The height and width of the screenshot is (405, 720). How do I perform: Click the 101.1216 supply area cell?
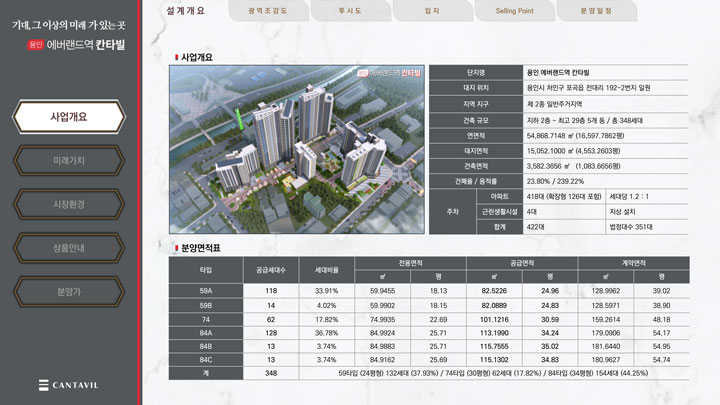click(x=494, y=320)
